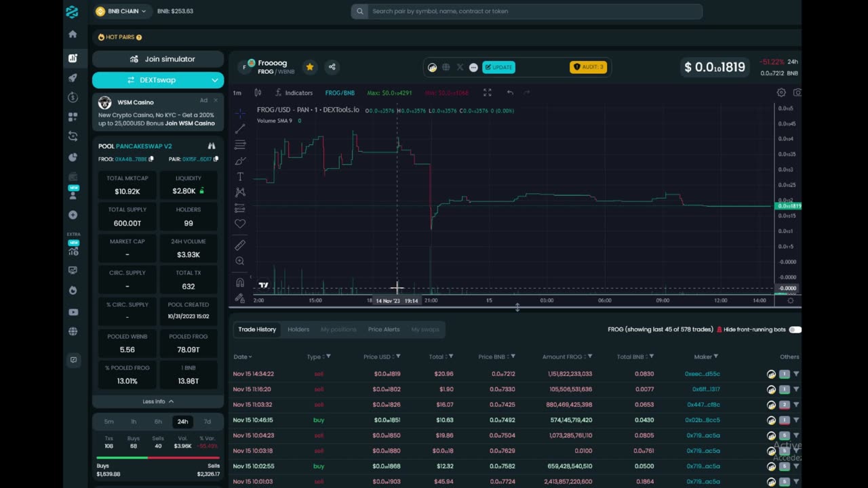
Task: Open the DEXTools logo at top left
Action: (72, 12)
